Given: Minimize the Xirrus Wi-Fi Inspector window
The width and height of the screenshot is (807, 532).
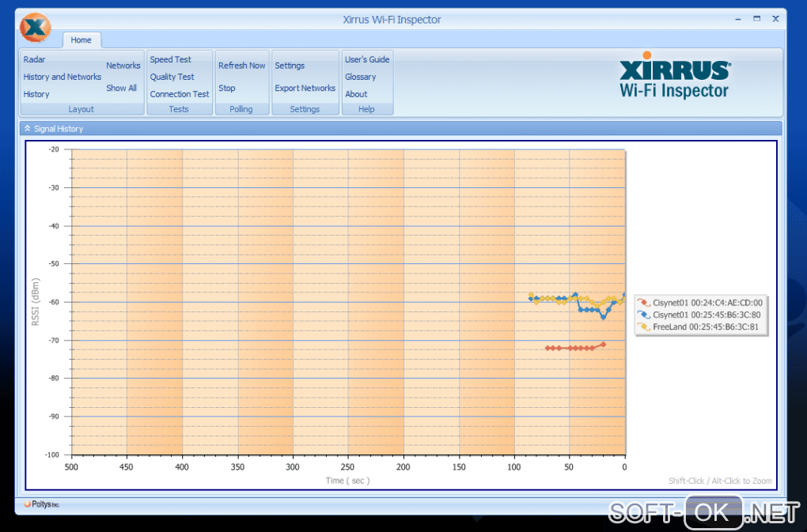Looking at the screenshot, I should click(x=738, y=19).
